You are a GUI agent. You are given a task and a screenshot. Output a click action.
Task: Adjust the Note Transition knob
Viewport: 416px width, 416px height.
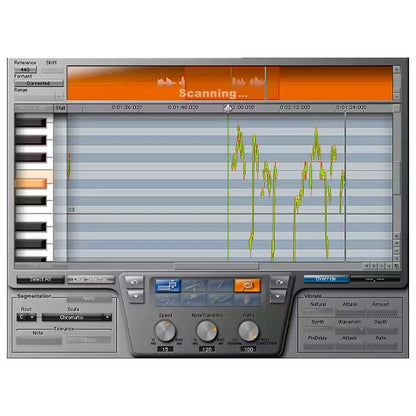206,331
